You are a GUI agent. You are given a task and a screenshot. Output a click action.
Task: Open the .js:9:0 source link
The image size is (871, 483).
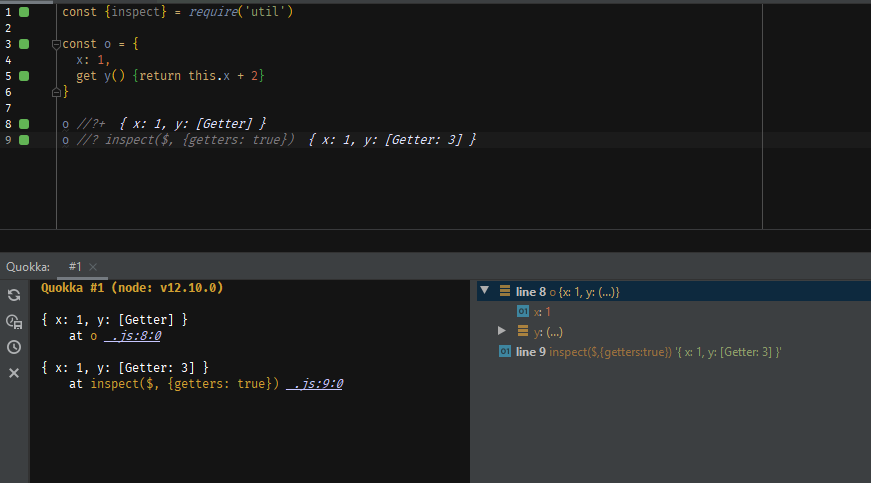(314, 384)
